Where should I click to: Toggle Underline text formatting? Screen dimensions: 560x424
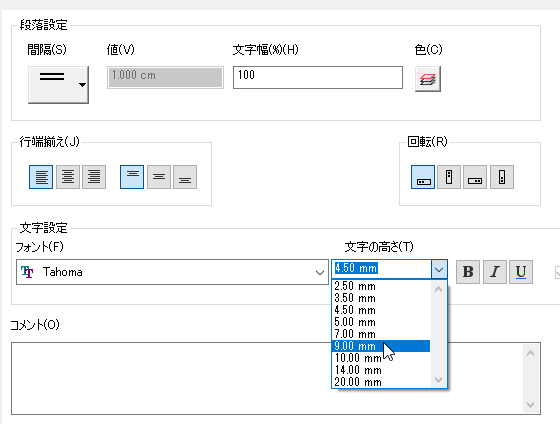coord(521,272)
